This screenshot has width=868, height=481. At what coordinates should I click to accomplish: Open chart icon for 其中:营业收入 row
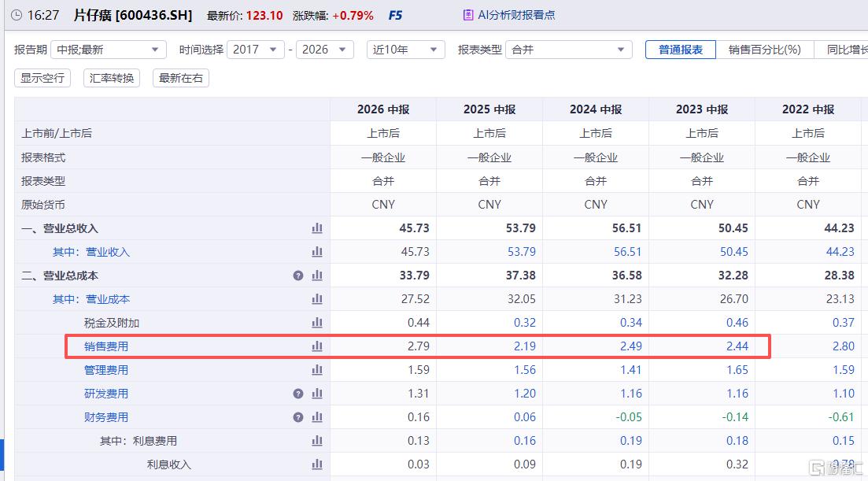click(317, 252)
